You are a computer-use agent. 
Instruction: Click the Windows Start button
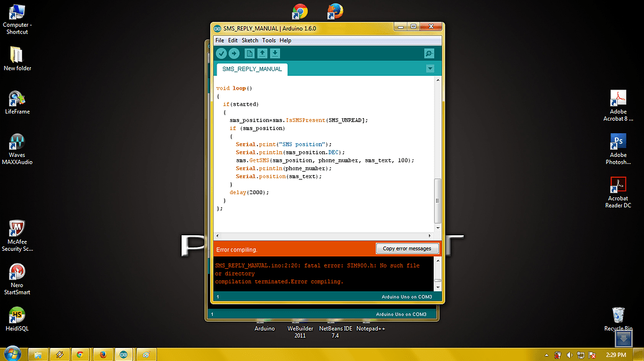click(12, 354)
